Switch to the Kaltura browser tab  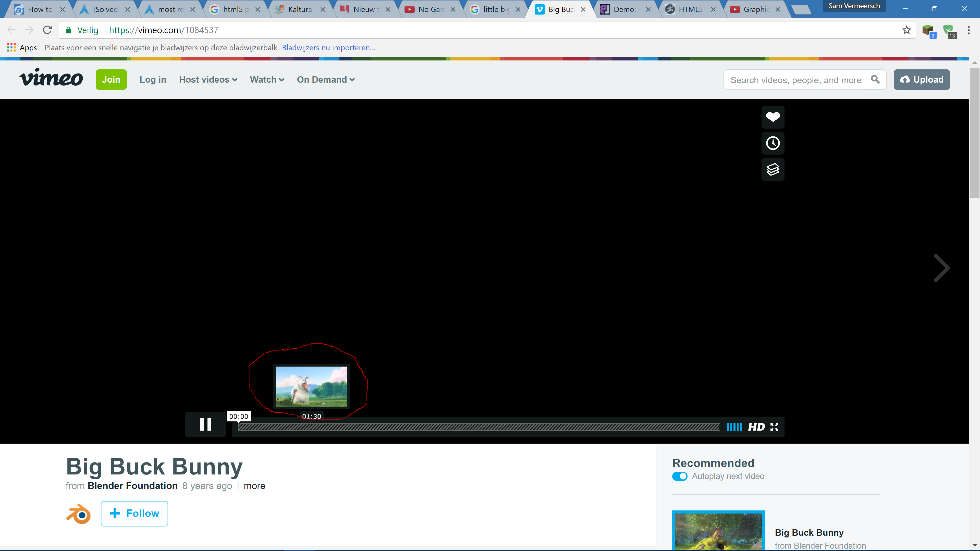(300, 9)
